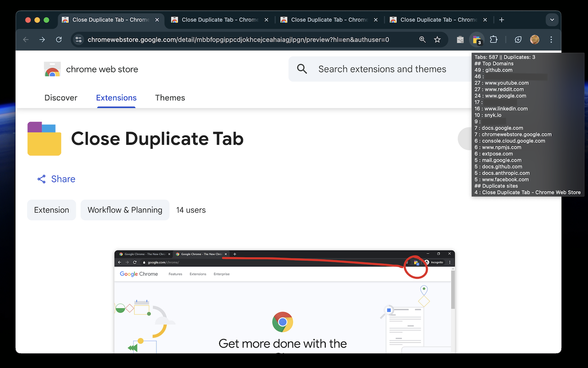Open a new tab with the plus button
Viewport: 588px width, 368px height.
[x=501, y=20]
